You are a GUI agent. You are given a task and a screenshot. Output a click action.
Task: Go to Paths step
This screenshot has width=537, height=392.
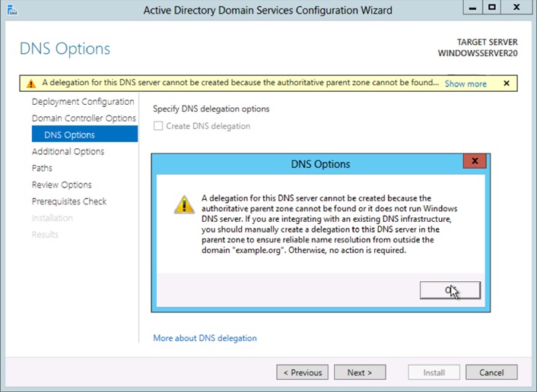coord(42,168)
